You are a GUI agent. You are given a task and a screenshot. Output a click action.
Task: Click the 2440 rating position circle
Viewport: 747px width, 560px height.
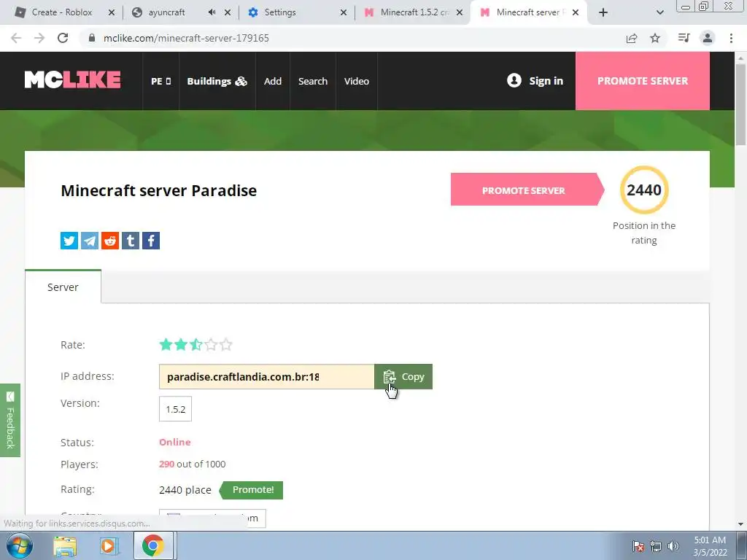(644, 190)
